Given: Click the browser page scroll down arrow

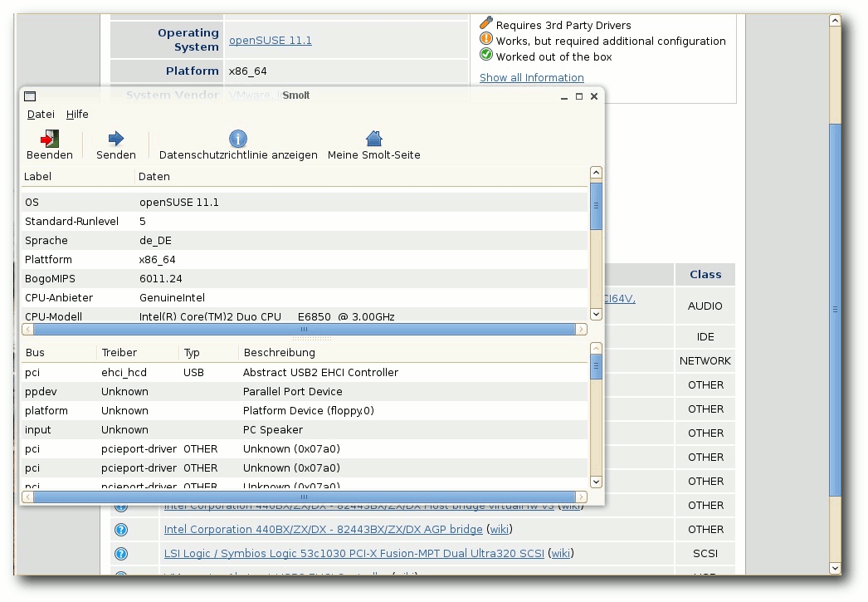Looking at the screenshot, I should (x=835, y=568).
